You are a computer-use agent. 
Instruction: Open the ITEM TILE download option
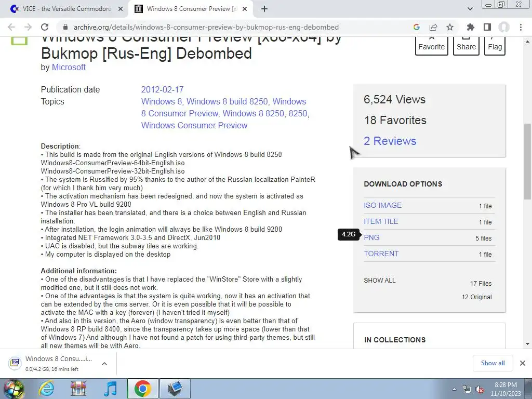coord(381,221)
